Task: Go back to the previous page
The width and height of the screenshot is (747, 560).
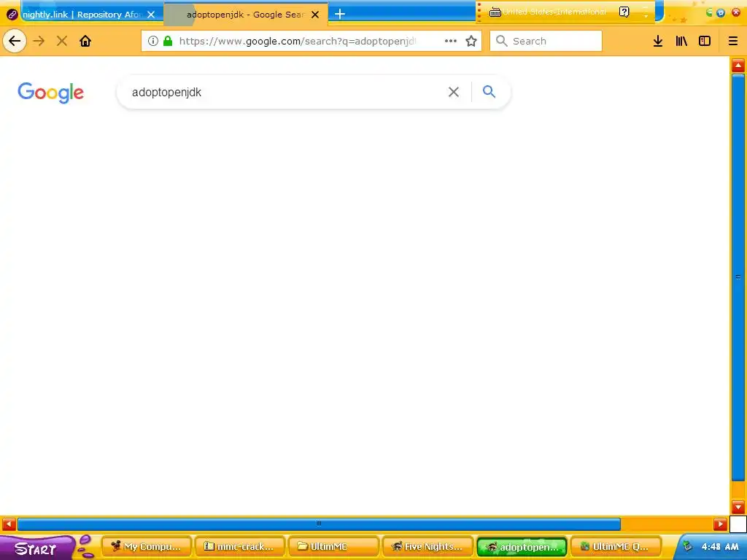Action: [15, 41]
